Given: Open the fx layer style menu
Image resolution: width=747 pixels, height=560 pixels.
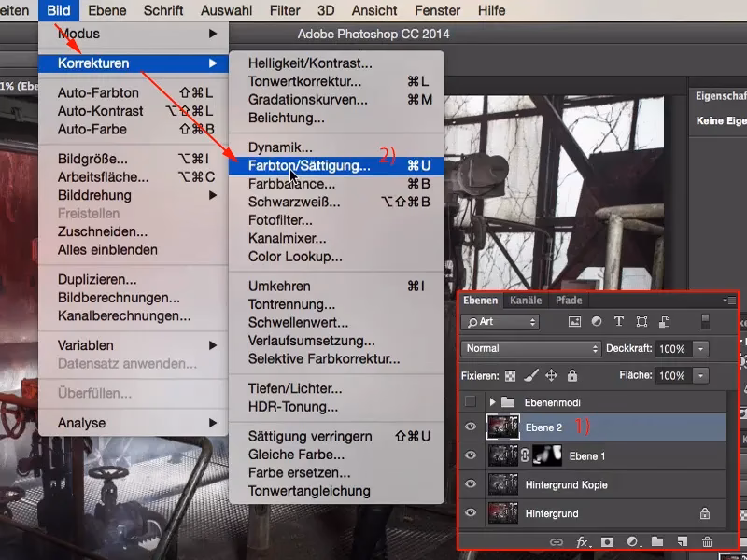Looking at the screenshot, I should pyautogui.click(x=582, y=541).
